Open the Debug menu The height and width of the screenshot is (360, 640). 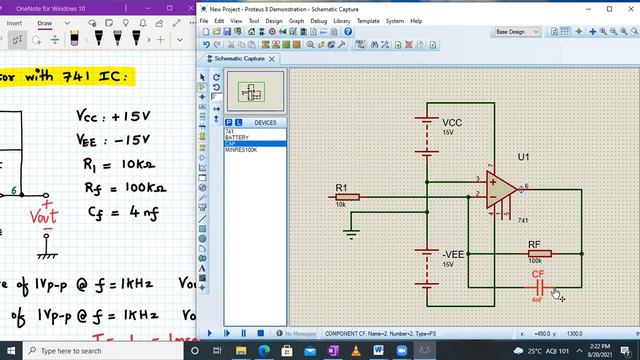pos(319,21)
